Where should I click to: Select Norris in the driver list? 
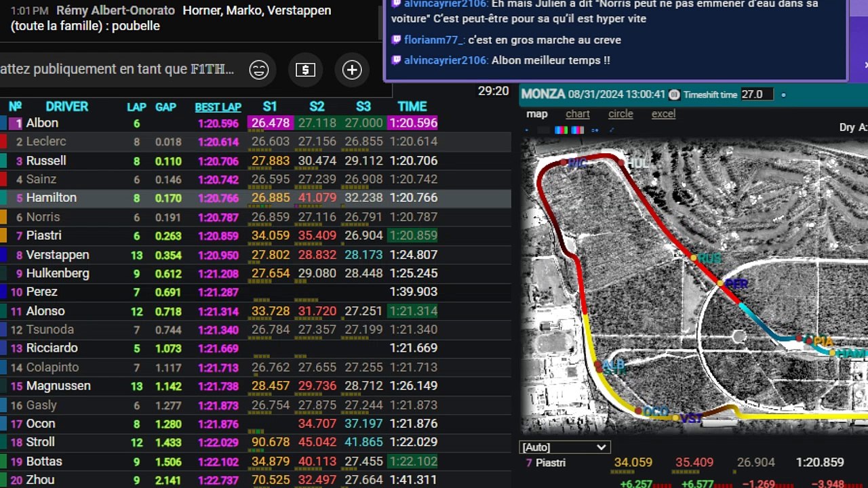coord(43,217)
